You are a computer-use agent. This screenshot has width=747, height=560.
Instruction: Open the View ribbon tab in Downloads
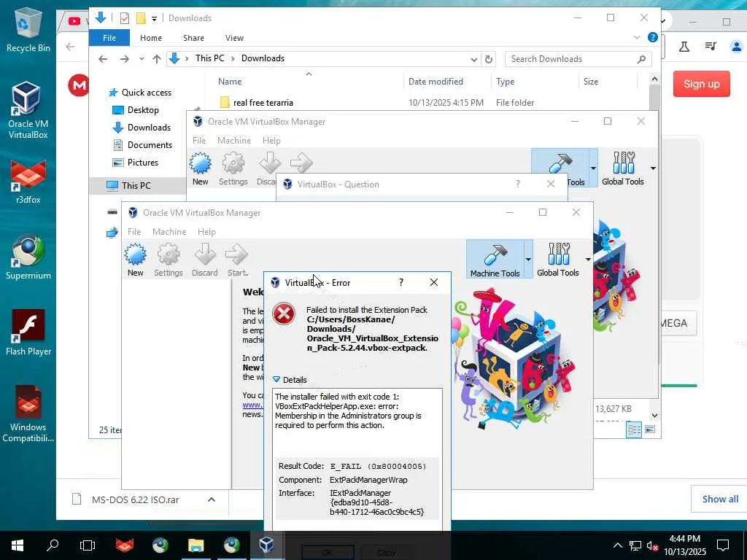[234, 38]
